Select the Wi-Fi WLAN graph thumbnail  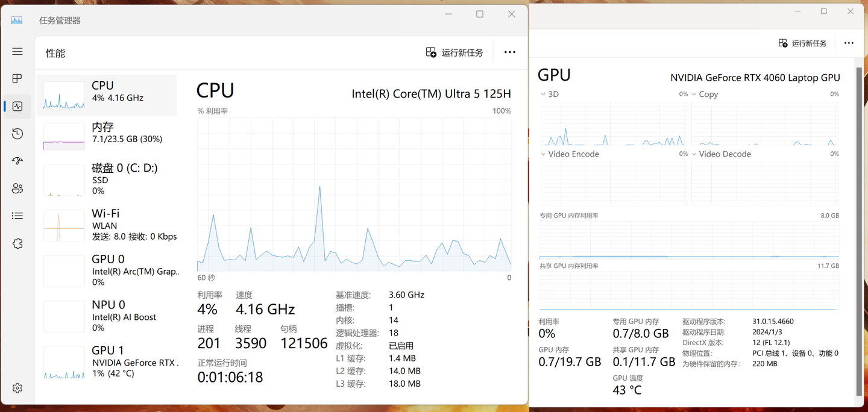tap(64, 225)
